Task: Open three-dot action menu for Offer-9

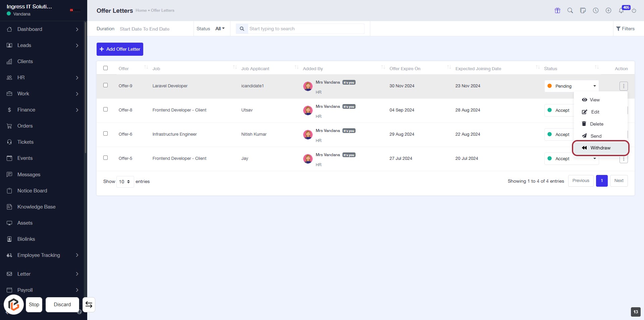Action: 623,86
